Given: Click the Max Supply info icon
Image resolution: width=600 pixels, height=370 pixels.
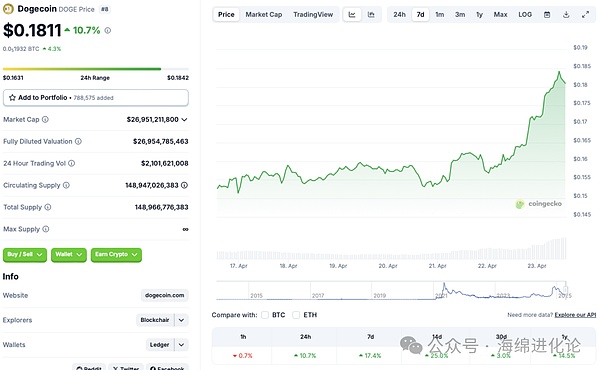Looking at the screenshot, I should [46, 229].
